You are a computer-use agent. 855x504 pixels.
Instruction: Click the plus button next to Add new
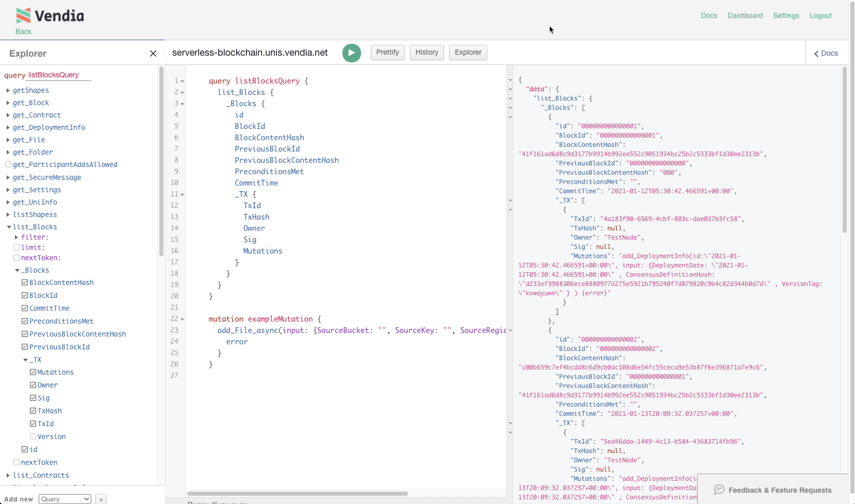[x=101, y=499]
